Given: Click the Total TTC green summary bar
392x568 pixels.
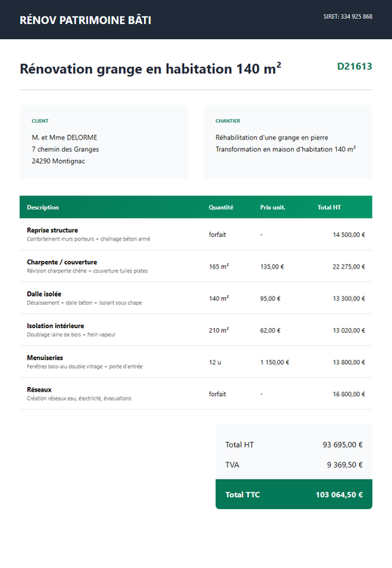Looking at the screenshot, I should point(294,494).
